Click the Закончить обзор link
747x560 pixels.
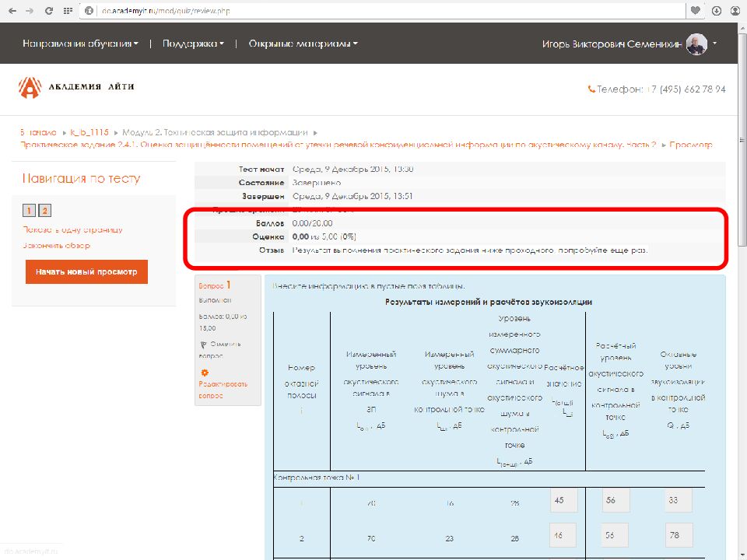pos(57,246)
